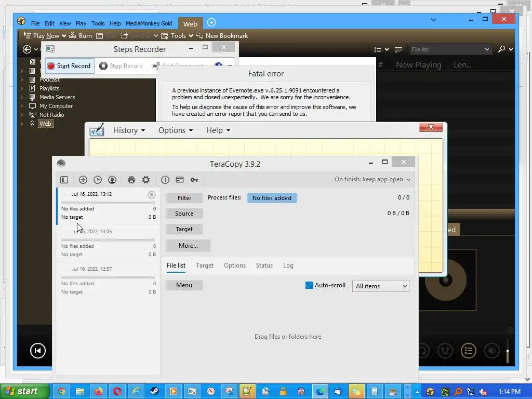Click the MediaMonkey search magnifier icon

[x=501, y=49]
